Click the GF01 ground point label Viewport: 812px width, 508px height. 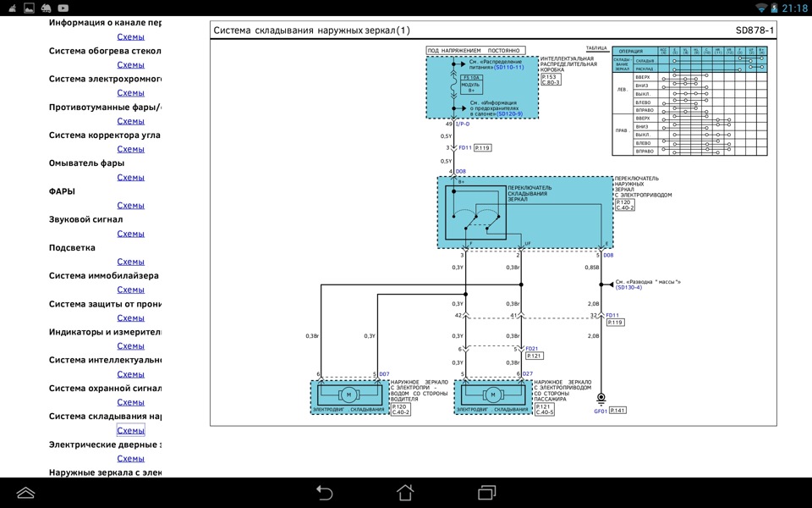tap(601, 411)
